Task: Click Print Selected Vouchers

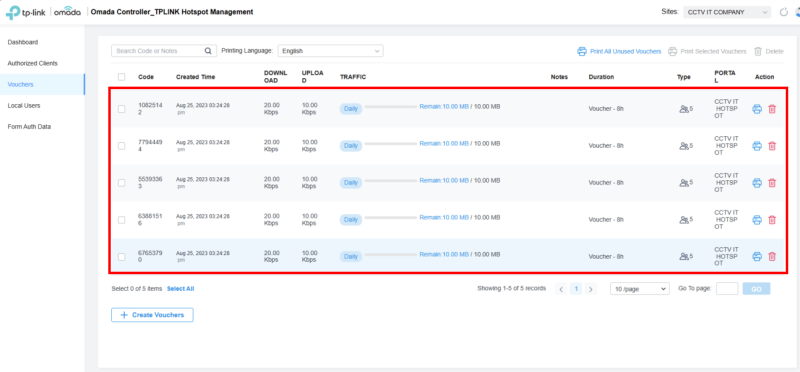Action: (x=707, y=52)
